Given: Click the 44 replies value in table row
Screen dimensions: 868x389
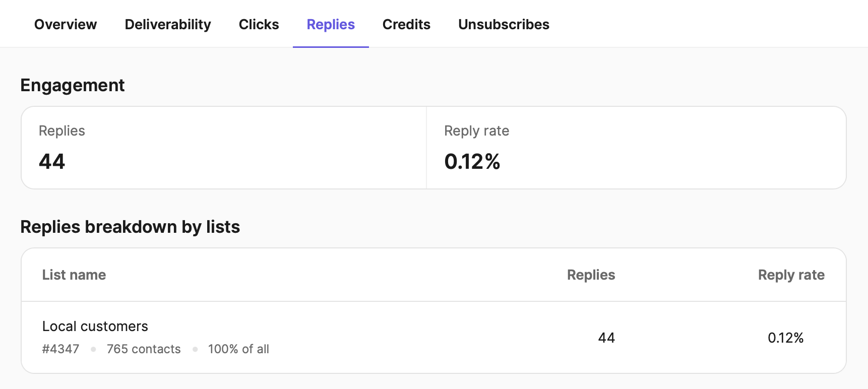Looking at the screenshot, I should pyautogui.click(x=606, y=338).
